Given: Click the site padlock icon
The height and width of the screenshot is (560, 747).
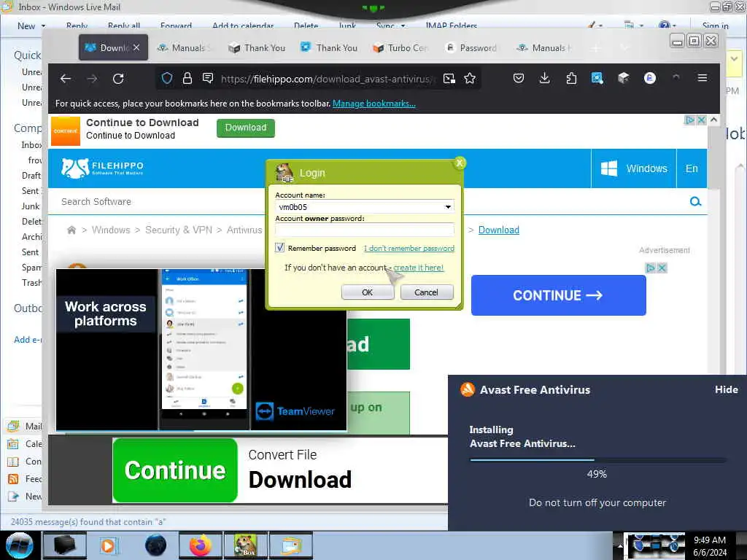Looking at the screenshot, I should (187, 78).
